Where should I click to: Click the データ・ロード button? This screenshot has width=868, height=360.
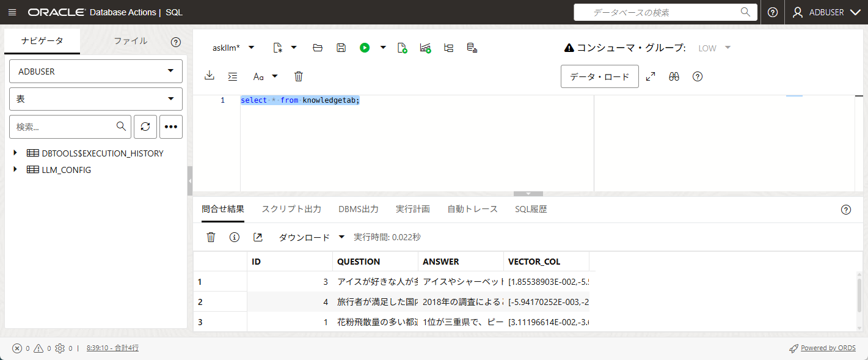click(x=600, y=76)
